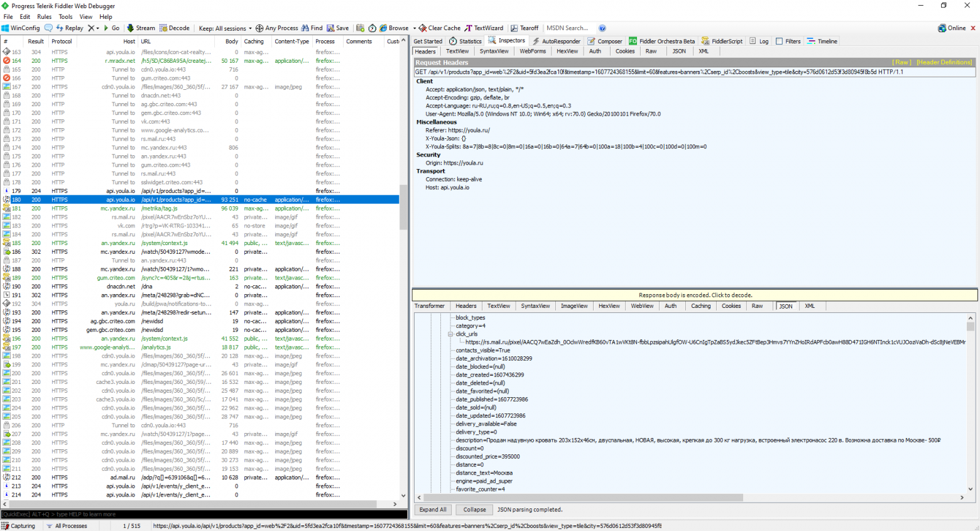The height and width of the screenshot is (531, 980).
Task: Click the JSON tree down scroll arrow
Action: 971,489
